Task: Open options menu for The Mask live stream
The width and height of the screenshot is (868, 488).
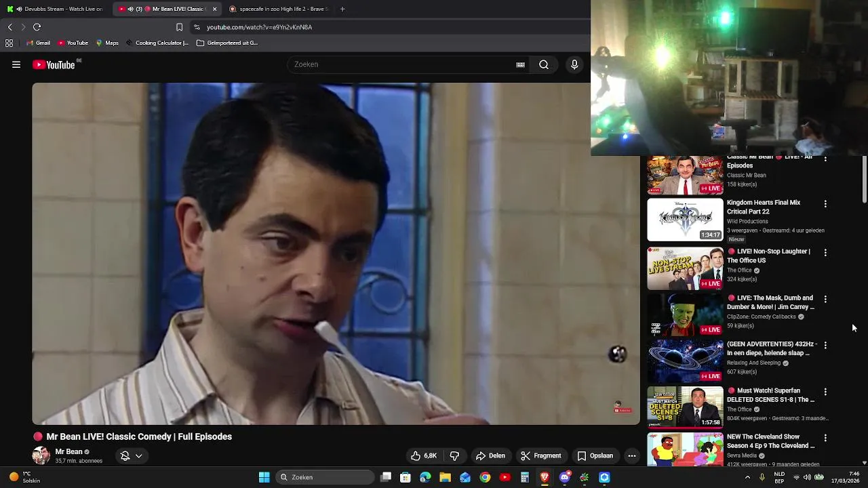Action: (825, 299)
